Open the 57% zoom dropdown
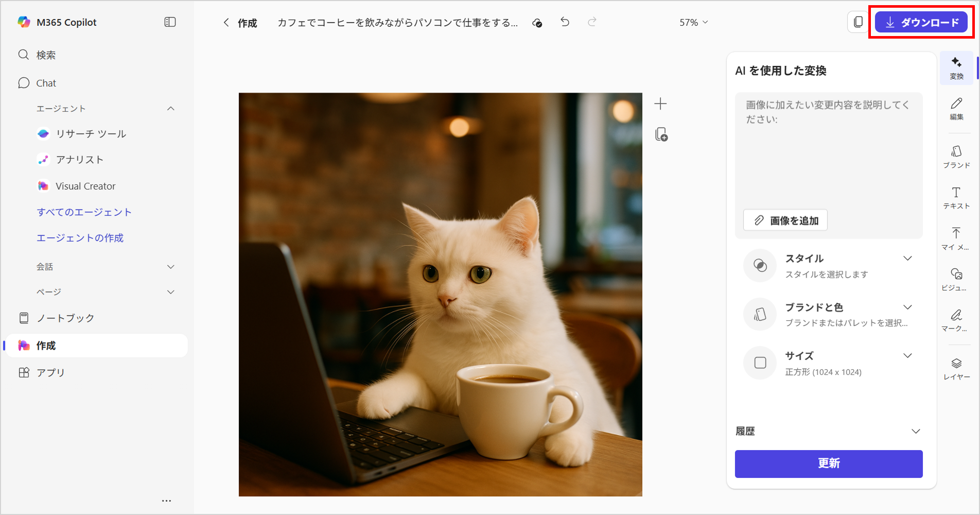Image resolution: width=980 pixels, height=515 pixels. coord(693,23)
